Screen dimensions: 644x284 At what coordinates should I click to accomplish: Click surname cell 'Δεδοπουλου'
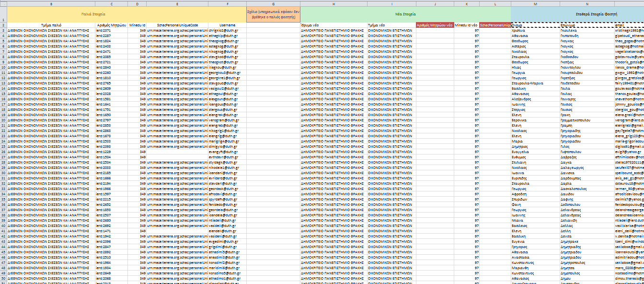point(587,204)
